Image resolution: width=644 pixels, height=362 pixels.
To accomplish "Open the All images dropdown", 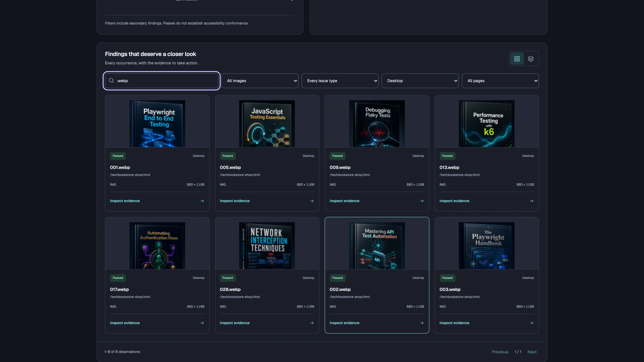I will pyautogui.click(x=260, y=81).
